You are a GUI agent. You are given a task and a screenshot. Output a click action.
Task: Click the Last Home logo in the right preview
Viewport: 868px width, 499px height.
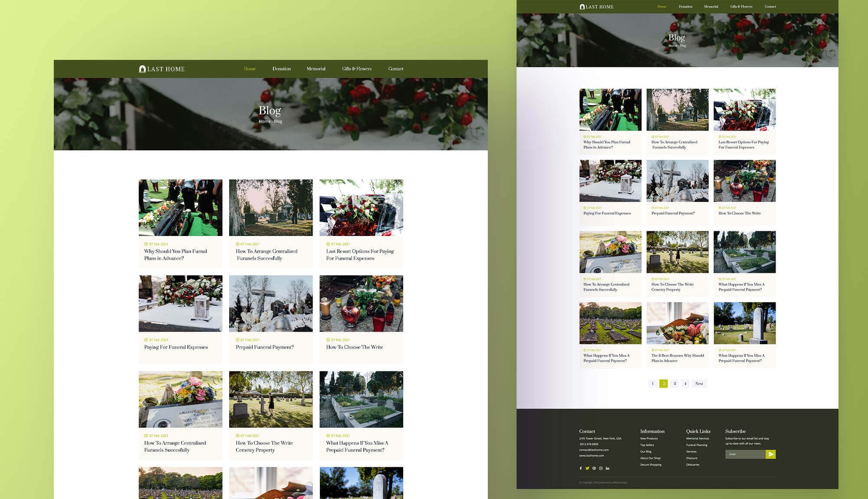point(597,7)
